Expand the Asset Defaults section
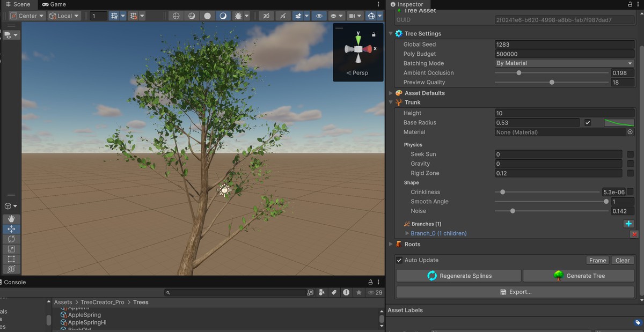The image size is (644, 332). pos(391,93)
